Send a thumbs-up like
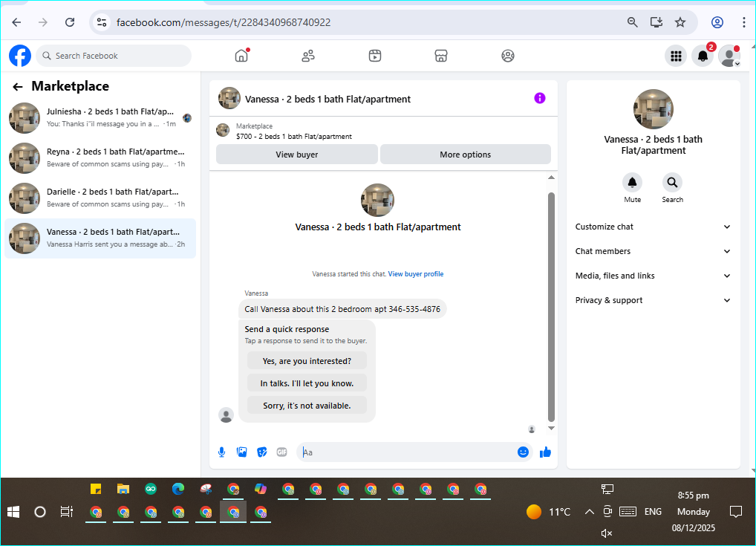Image resolution: width=756 pixels, height=546 pixels. pos(545,452)
